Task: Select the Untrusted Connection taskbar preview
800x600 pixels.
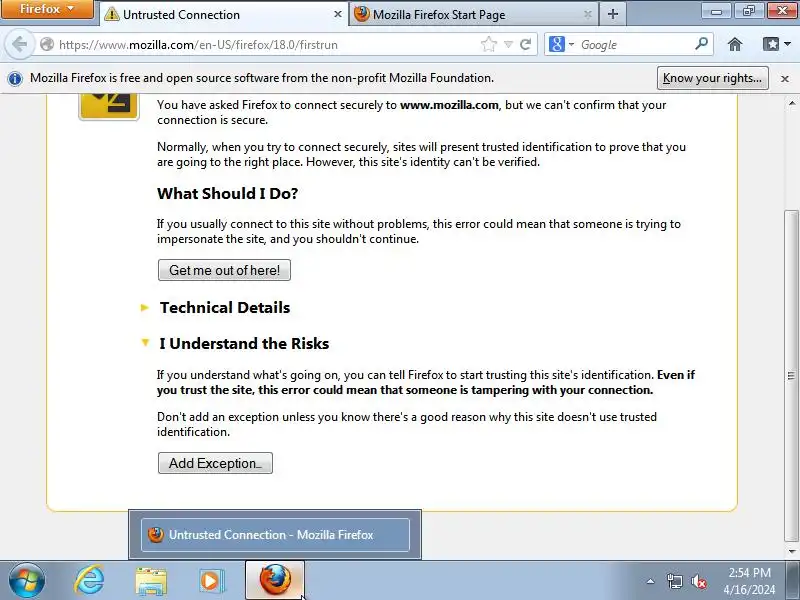Action: (275, 535)
